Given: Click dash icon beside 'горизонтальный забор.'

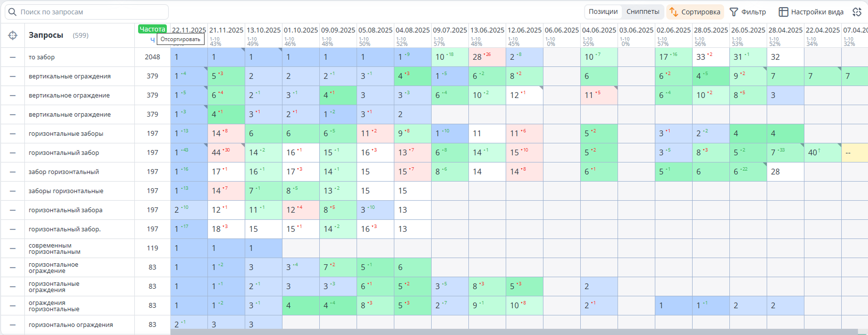Looking at the screenshot, I should click(13, 229).
